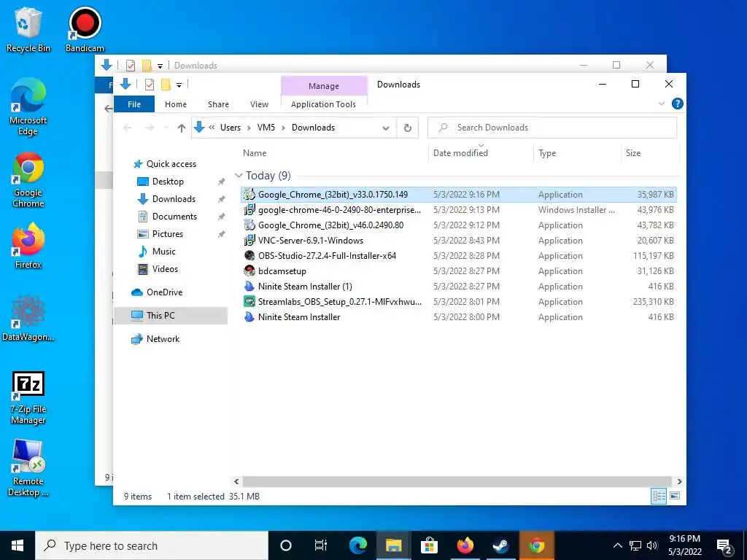This screenshot has width=747, height=560.
Task: Collapse the Today (9) group
Action: coord(239,176)
